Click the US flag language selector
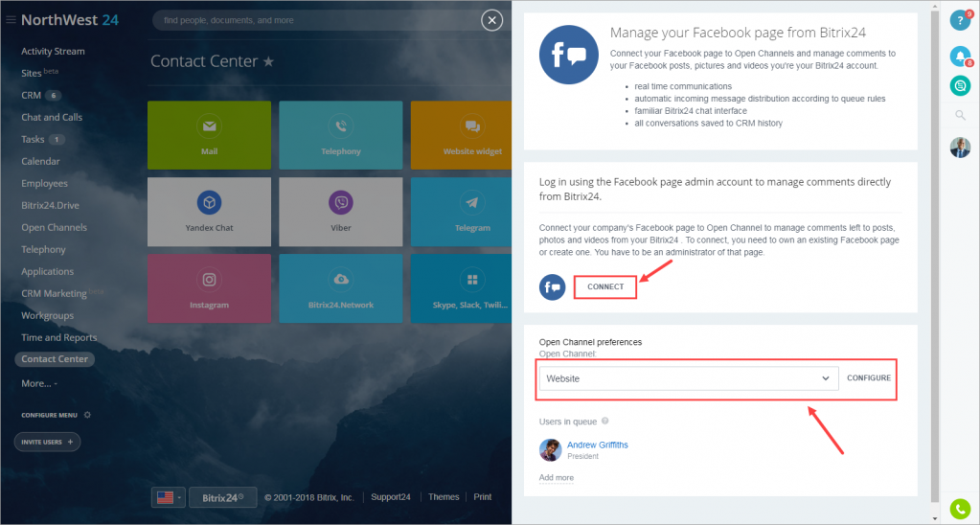 169,497
